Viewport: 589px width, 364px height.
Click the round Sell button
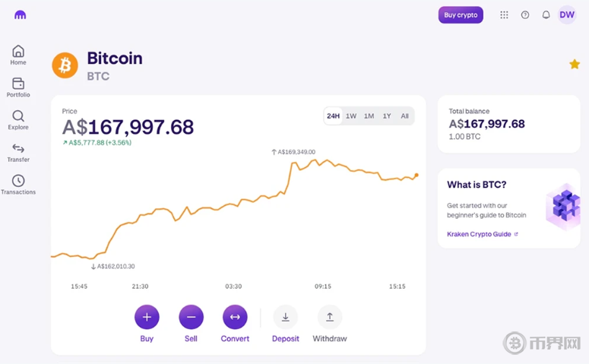[191, 317]
